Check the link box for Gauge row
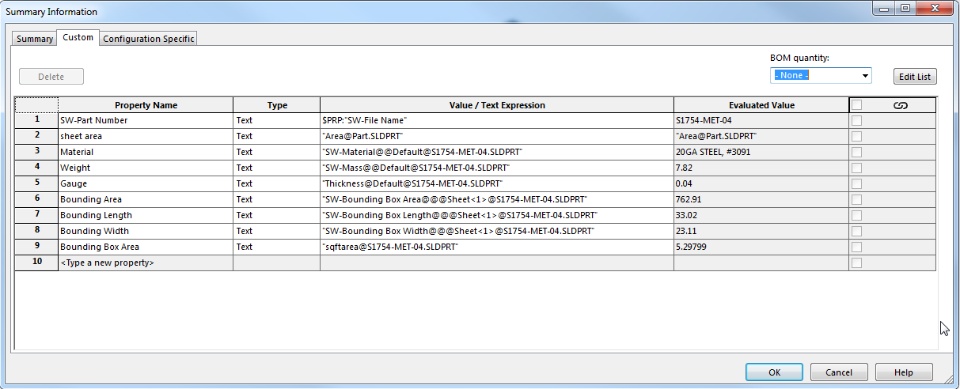The width and height of the screenshot is (960, 389). click(x=857, y=184)
